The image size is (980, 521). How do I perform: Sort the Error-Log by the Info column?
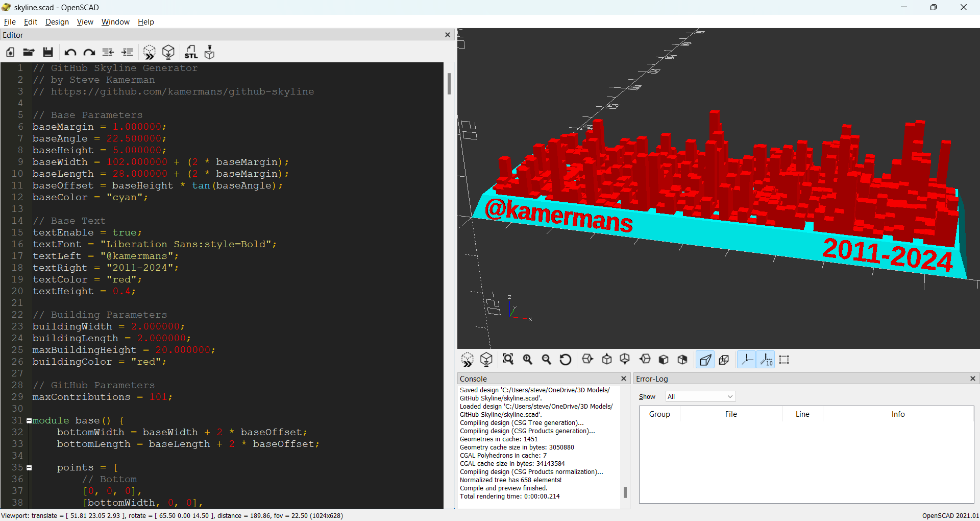[x=898, y=414]
